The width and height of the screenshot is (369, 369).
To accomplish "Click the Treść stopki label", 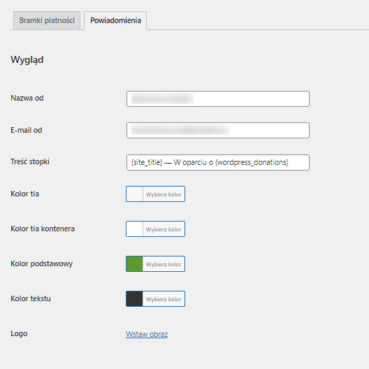I will pos(30,162).
